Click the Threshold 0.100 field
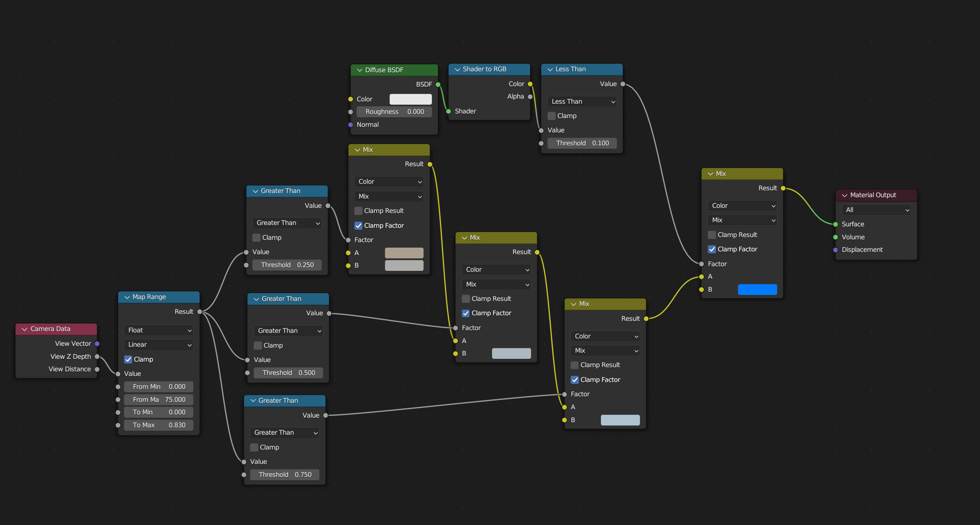 (582, 143)
